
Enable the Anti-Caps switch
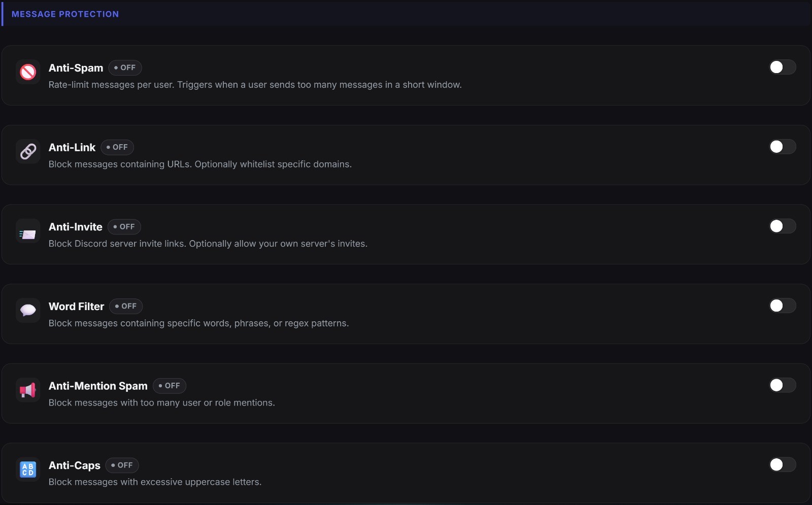point(782,464)
